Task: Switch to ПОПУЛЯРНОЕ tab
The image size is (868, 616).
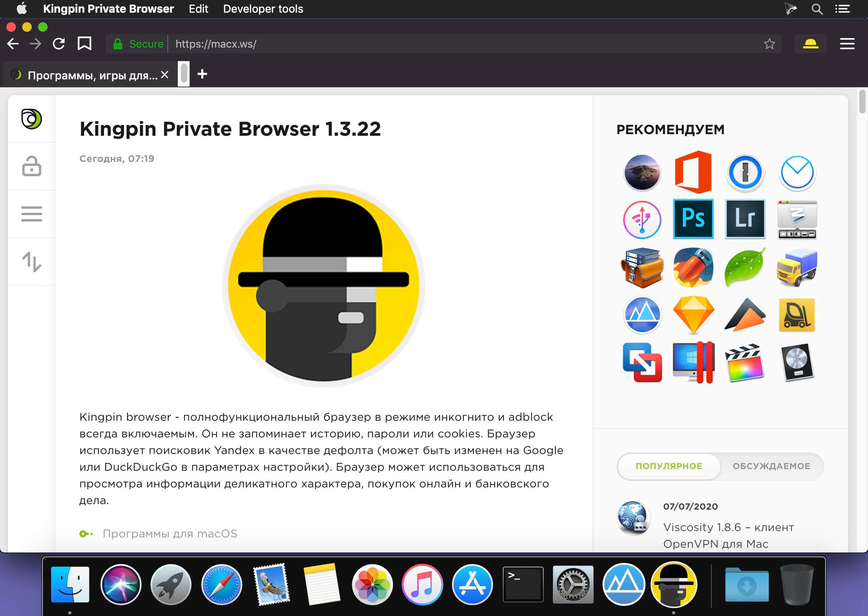Action: pyautogui.click(x=669, y=466)
